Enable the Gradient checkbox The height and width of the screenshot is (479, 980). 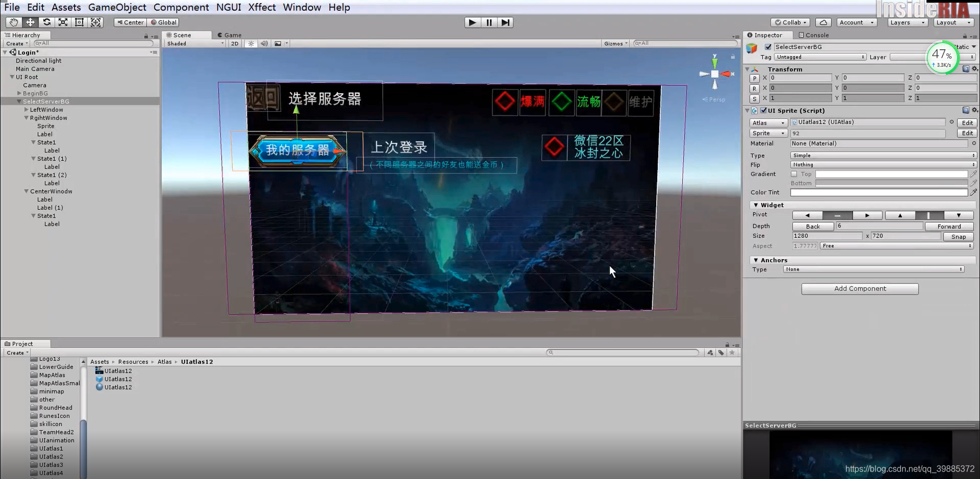pos(794,174)
